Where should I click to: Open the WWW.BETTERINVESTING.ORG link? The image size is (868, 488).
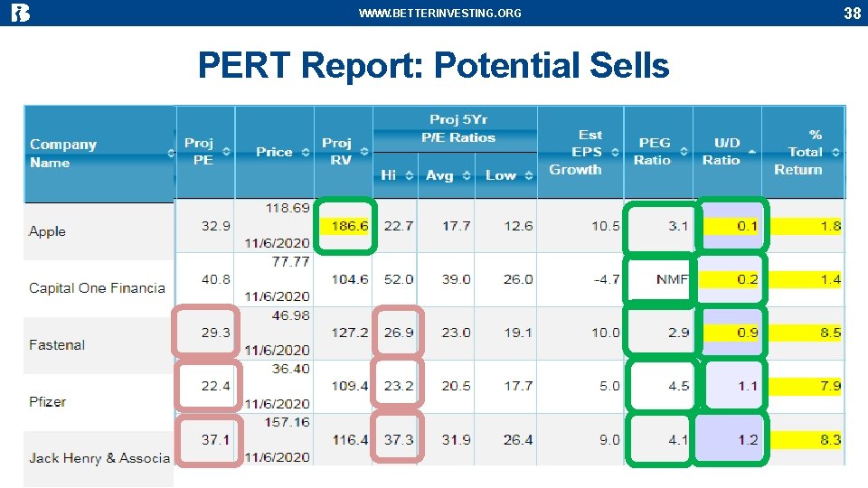coord(440,14)
